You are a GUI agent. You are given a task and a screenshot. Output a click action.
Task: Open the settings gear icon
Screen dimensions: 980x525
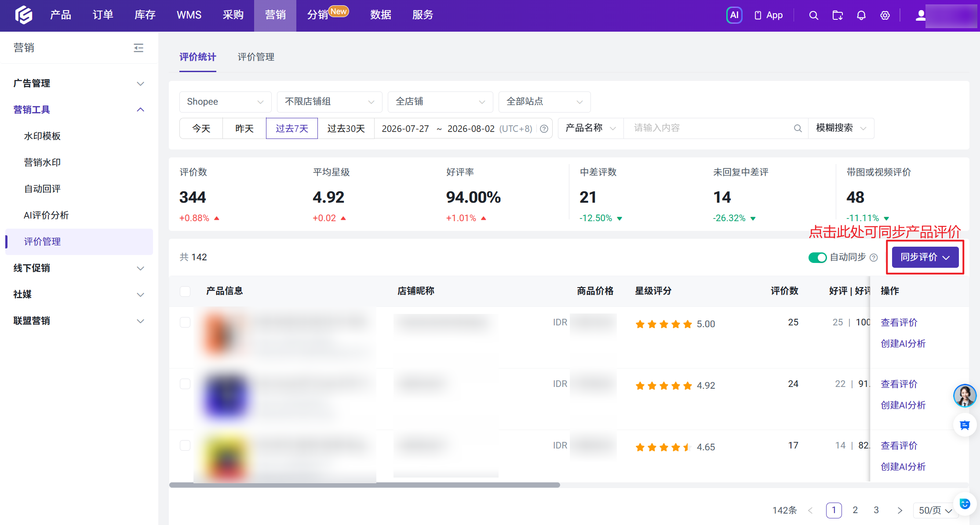(x=885, y=15)
